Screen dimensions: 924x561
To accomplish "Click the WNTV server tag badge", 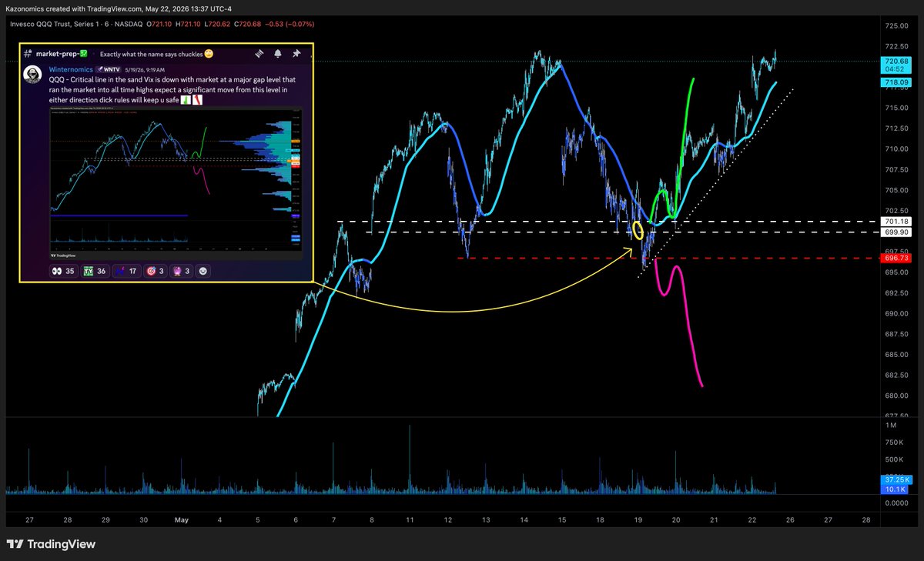I will pyautogui.click(x=109, y=68).
